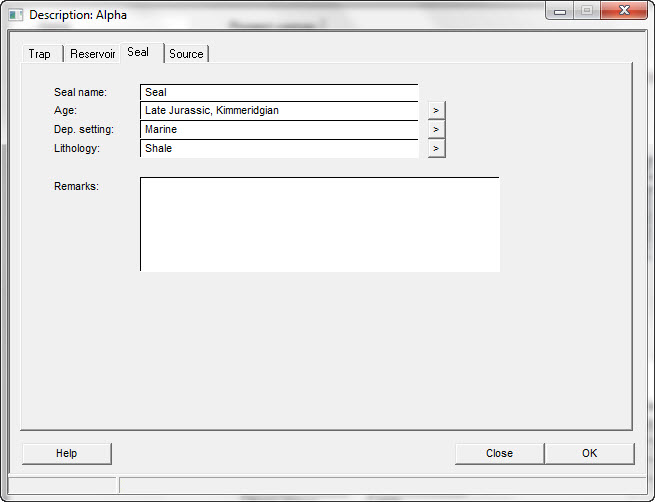Image resolution: width=655 pixels, height=502 pixels.
Task: Confirm with the OK button
Action: (589, 453)
